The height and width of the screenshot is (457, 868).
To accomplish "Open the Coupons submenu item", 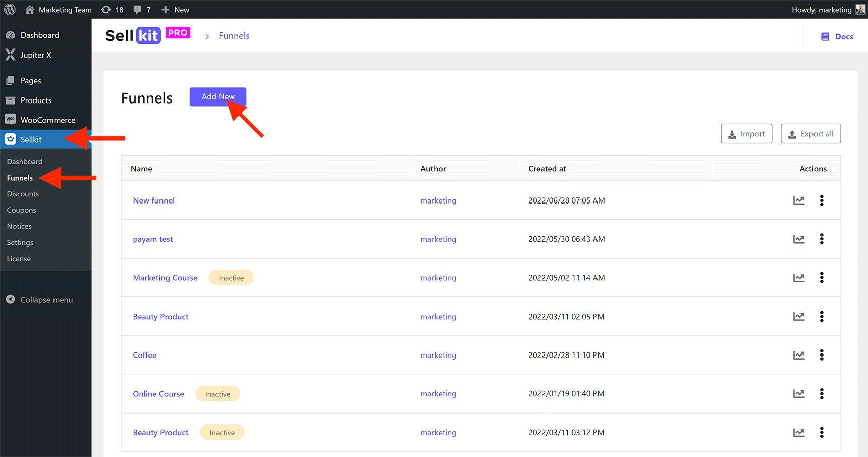I will (x=21, y=210).
